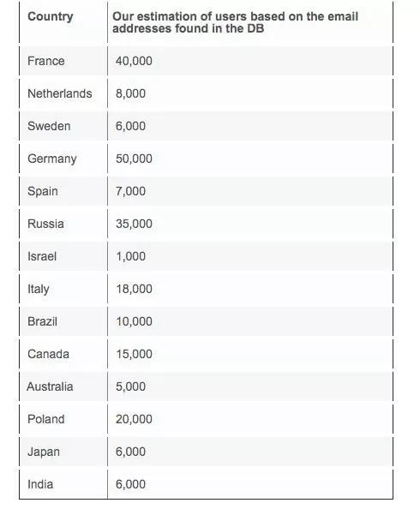
Task: Click the 8,000 value for Netherlands
Action: pos(130,93)
